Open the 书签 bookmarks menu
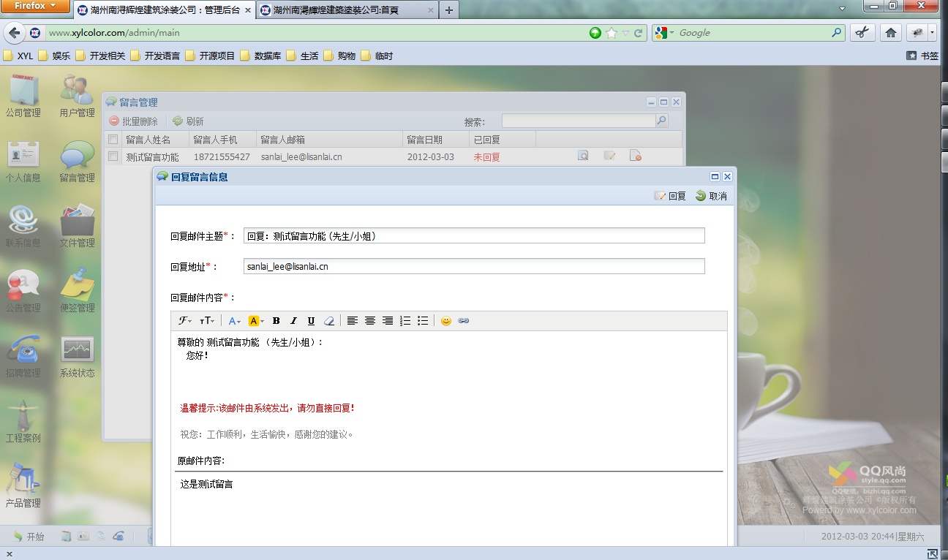This screenshot has width=948, height=560. (922, 56)
